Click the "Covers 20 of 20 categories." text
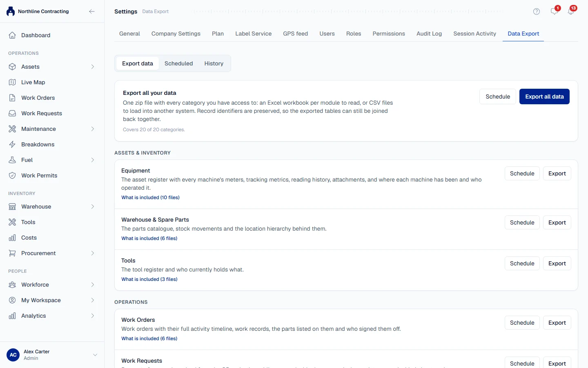The width and height of the screenshot is (588, 368). (154, 130)
